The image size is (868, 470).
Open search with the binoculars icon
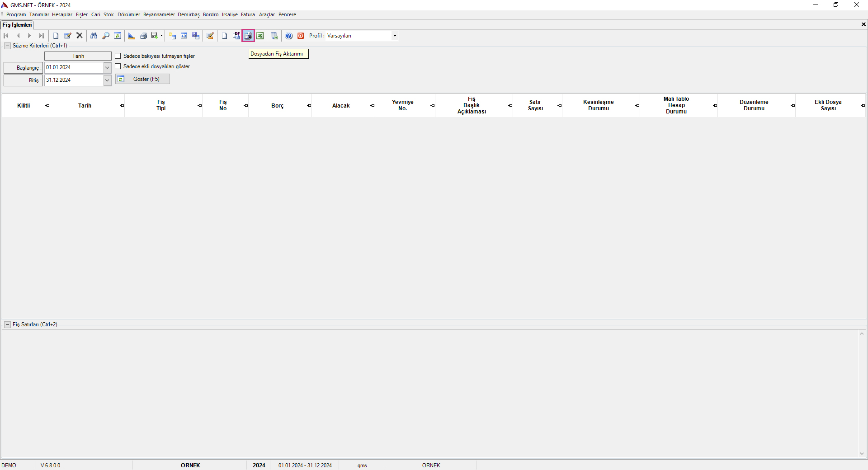(94, 36)
